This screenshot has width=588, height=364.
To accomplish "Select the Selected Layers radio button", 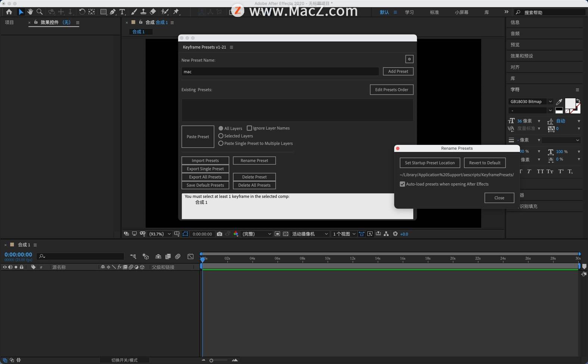I will click(221, 136).
